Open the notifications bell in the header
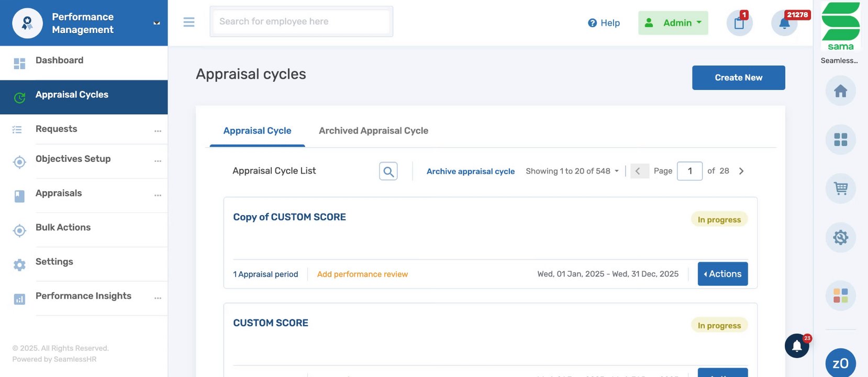Screen dimensions: 868x377 pos(784,23)
